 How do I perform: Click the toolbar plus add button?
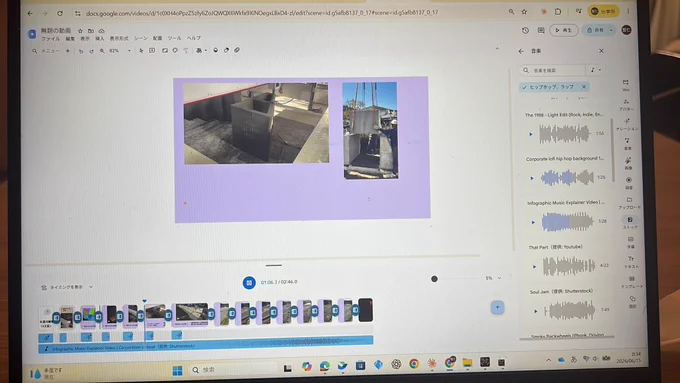[x=68, y=51]
